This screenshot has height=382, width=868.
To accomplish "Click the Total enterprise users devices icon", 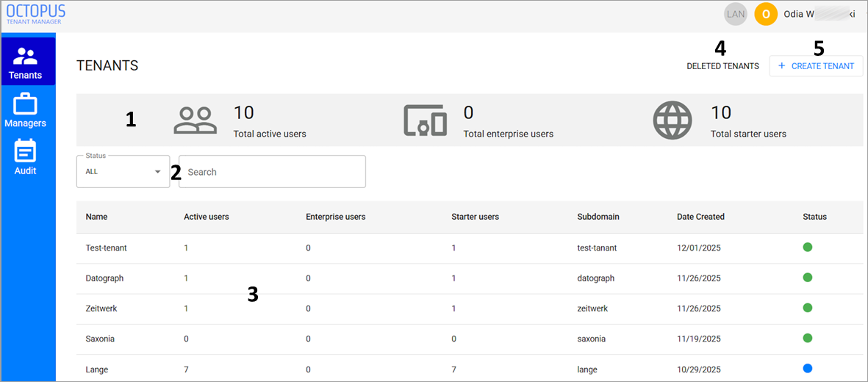I will [425, 120].
